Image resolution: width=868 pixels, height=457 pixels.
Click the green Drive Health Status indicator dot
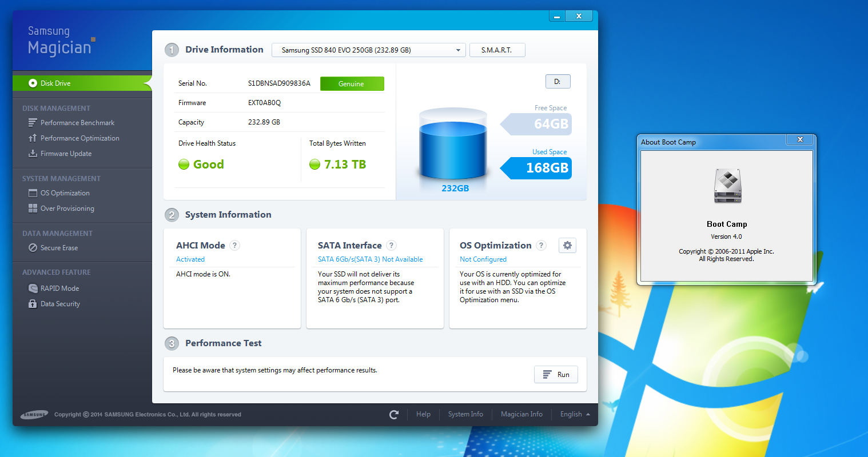click(x=184, y=165)
